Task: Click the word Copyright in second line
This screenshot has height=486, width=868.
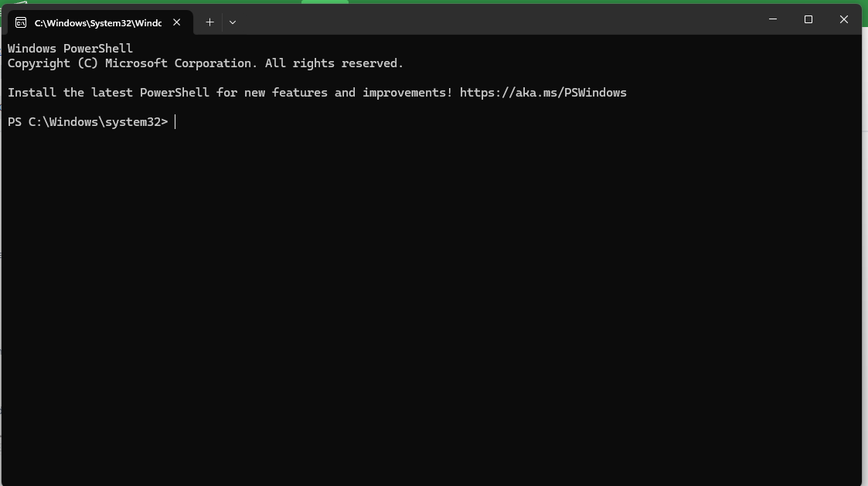Action: click(39, 63)
